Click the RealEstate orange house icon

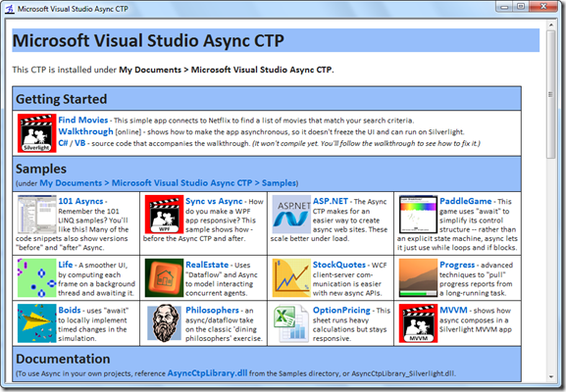164,277
